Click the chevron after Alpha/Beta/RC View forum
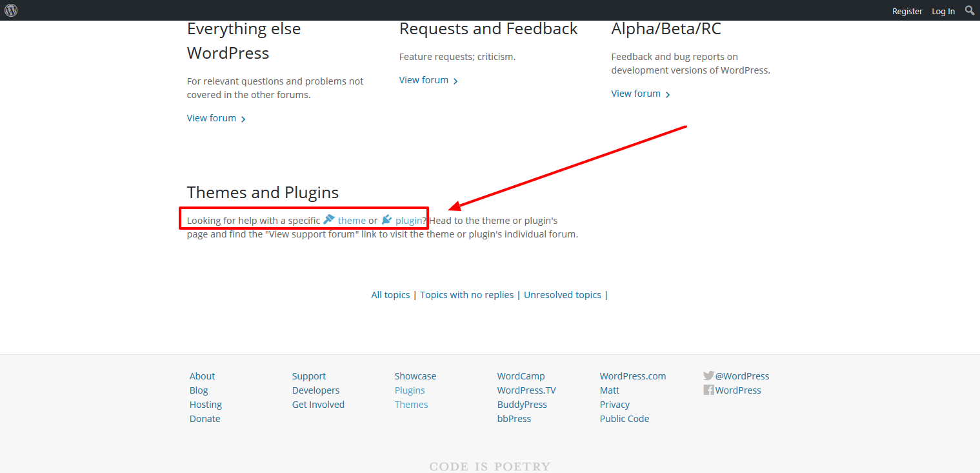The image size is (980, 473). coord(668,94)
